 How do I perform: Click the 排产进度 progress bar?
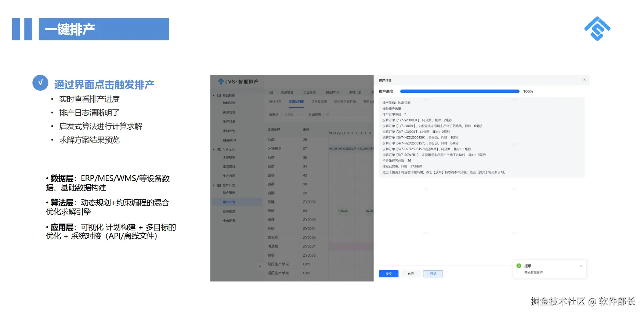(x=460, y=91)
